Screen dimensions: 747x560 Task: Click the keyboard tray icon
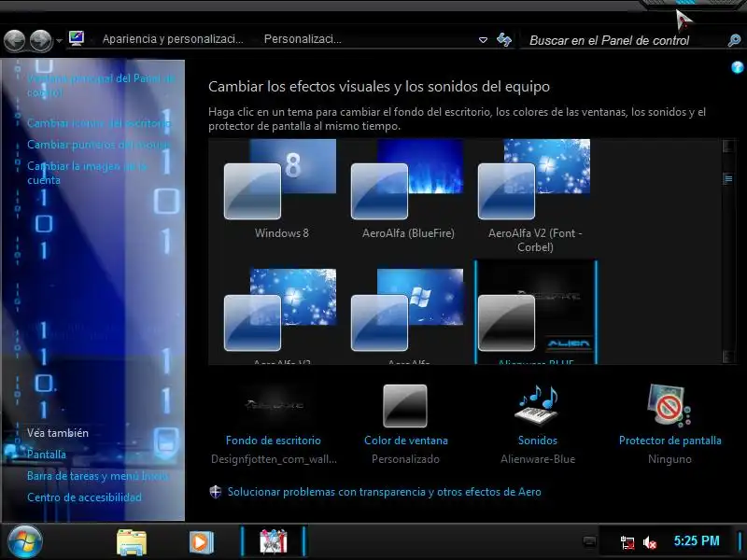point(589,541)
